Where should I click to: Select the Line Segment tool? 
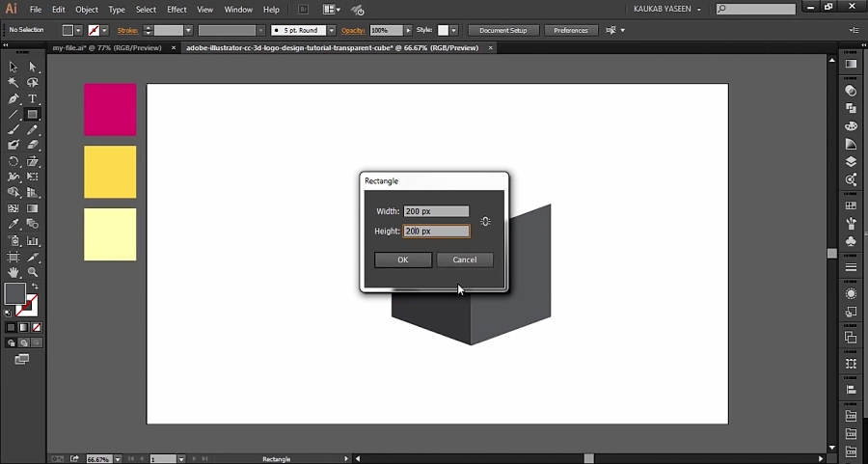14,114
